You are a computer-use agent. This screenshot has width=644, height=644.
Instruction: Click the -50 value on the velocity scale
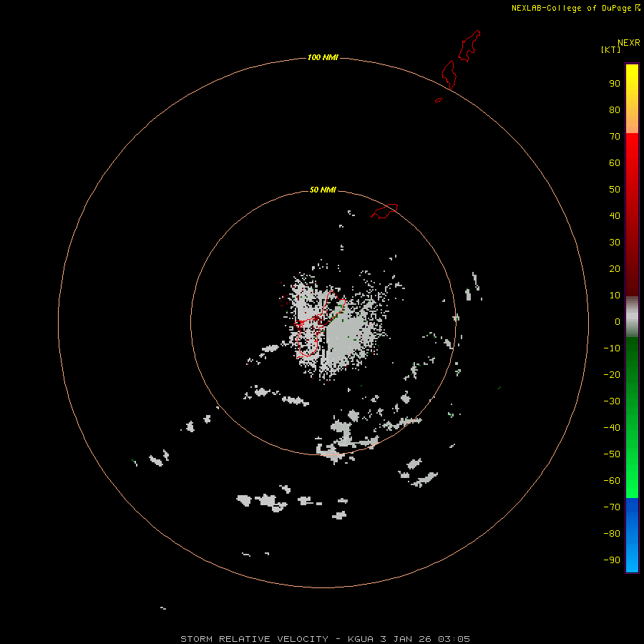tap(612, 454)
